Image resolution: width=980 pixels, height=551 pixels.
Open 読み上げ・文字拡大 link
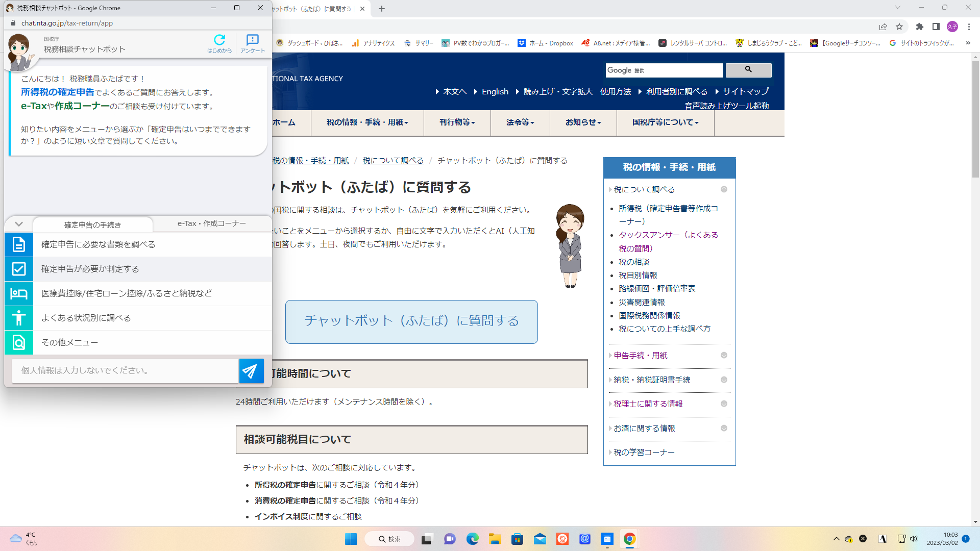coord(558,92)
